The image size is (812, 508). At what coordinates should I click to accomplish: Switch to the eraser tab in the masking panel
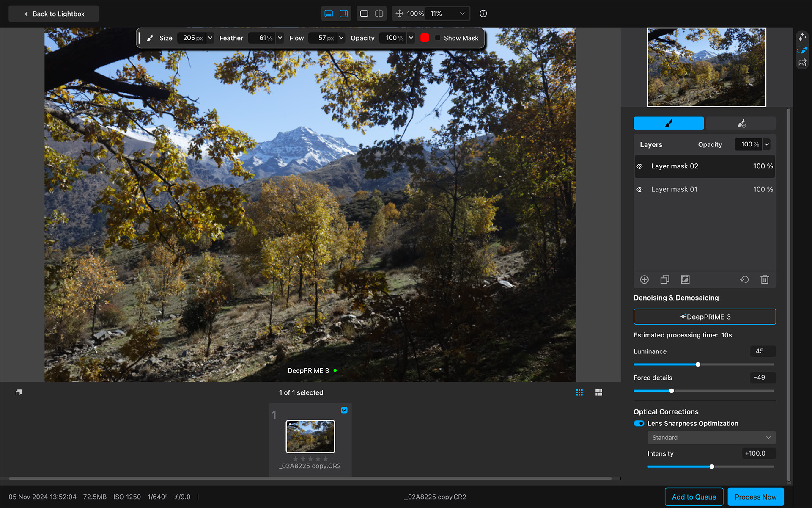pos(741,123)
